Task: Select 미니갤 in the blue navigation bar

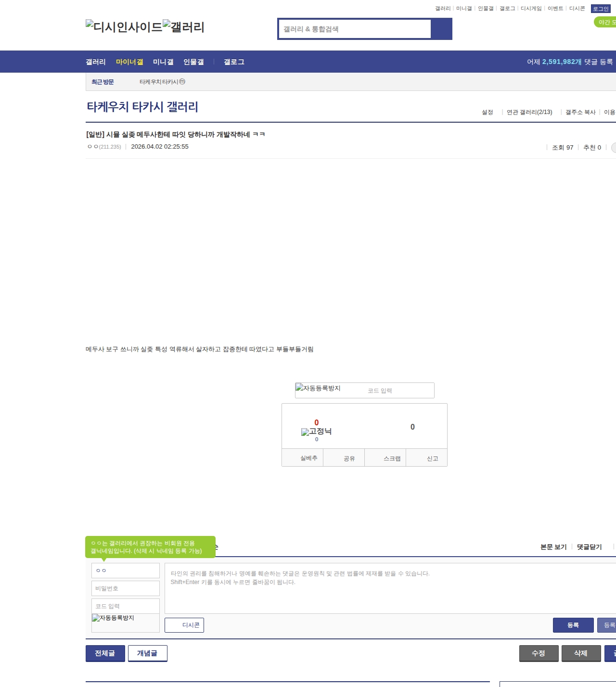Action: (x=163, y=62)
